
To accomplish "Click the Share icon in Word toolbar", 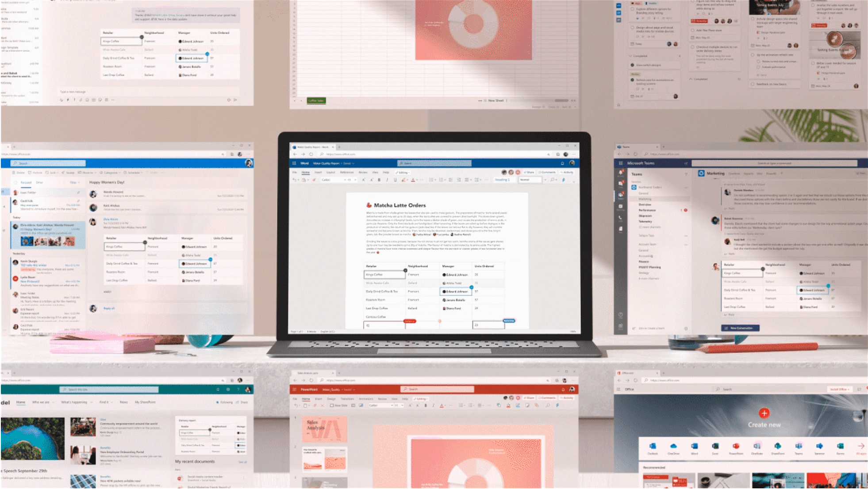I will click(x=531, y=173).
